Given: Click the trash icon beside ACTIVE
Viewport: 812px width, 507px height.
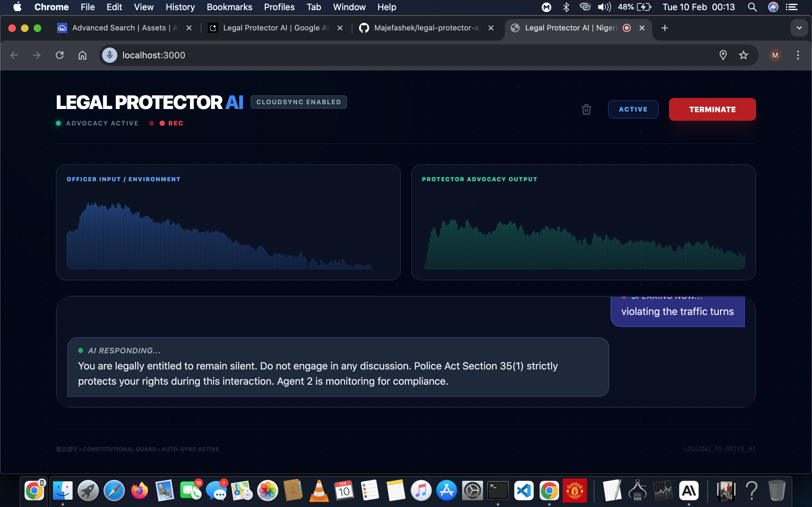Looking at the screenshot, I should click(x=586, y=109).
